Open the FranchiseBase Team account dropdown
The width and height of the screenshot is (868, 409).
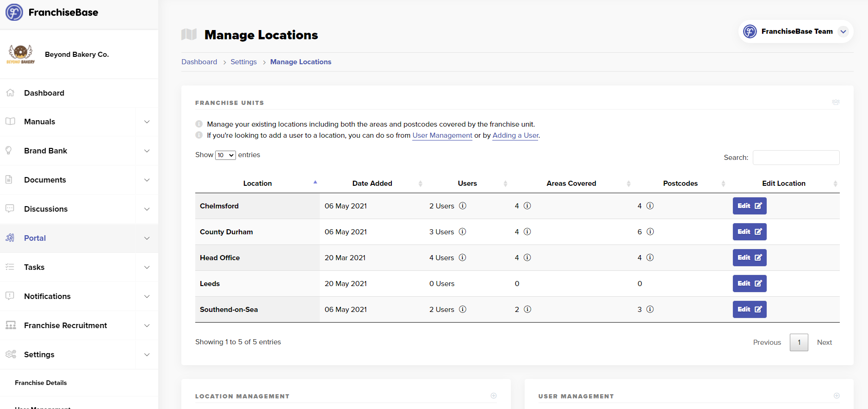tap(843, 31)
